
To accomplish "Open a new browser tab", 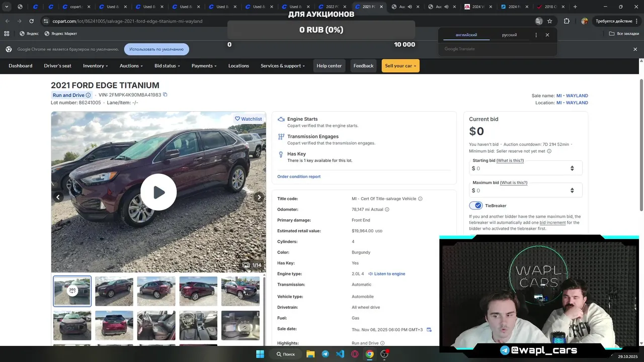I will [x=575, y=7].
